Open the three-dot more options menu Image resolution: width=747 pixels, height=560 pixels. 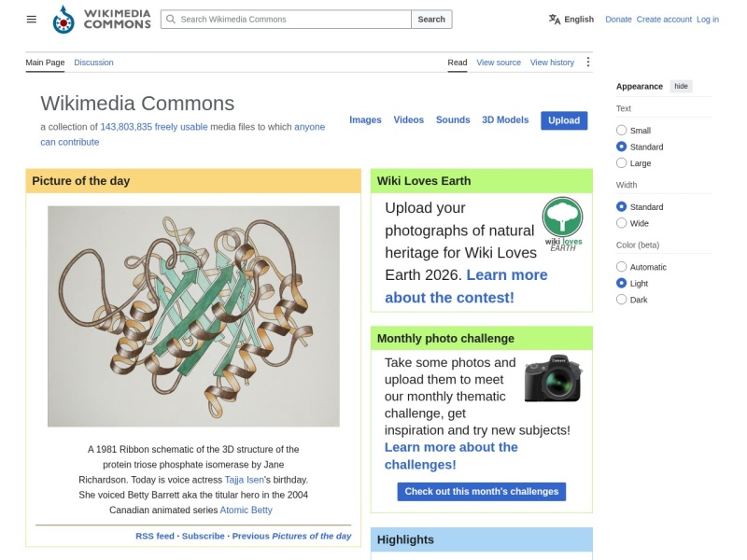[x=588, y=62]
